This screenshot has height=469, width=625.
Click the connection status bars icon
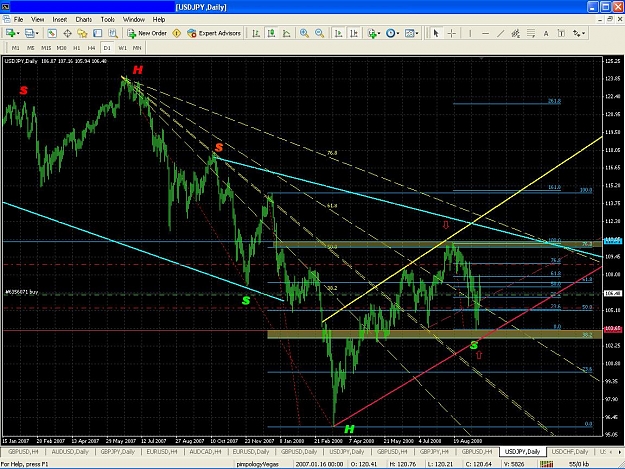pyautogui.click(x=546, y=464)
